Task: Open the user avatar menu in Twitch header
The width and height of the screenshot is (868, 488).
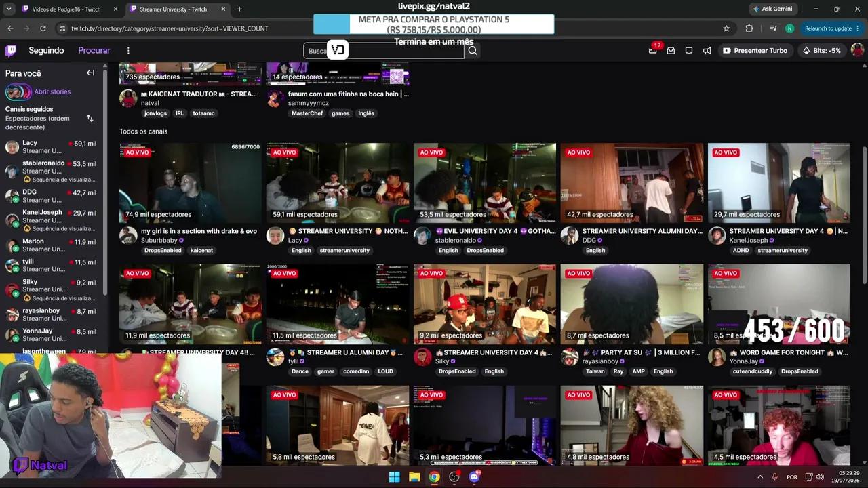Action: pyautogui.click(x=857, y=50)
